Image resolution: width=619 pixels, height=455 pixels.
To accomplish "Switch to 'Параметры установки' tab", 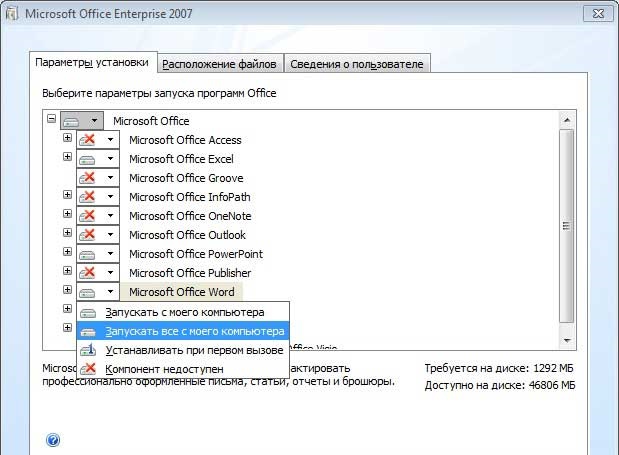I will click(92, 62).
